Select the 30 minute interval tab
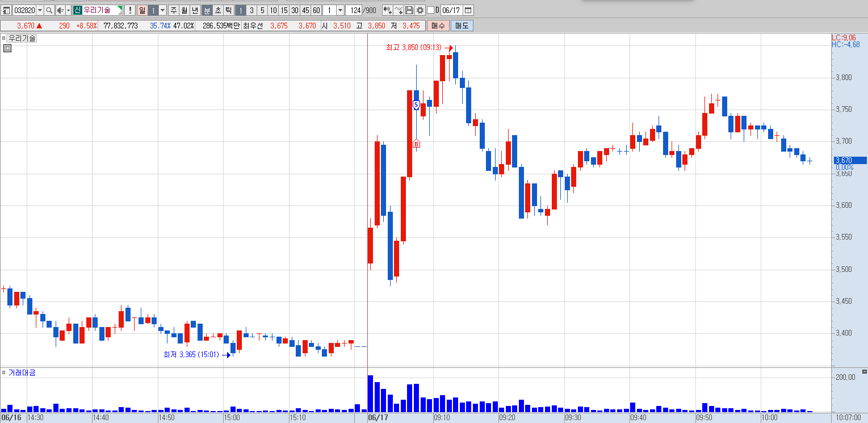Viewport: 868px width, 423px height. pyautogui.click(x=295, y=10)
